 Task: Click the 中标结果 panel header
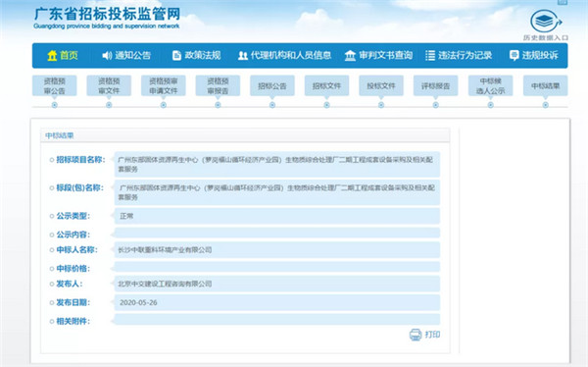coord(245,135)
